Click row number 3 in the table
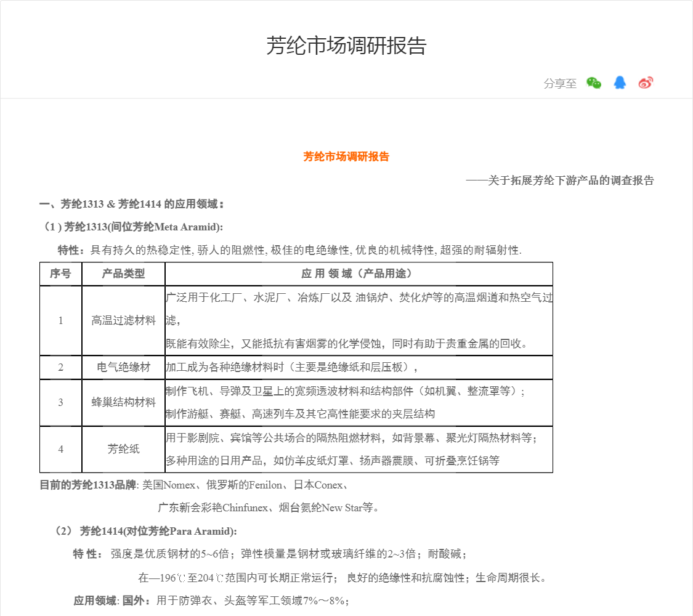Viewport: 693px width, 616px height. (x=60, y=402)
